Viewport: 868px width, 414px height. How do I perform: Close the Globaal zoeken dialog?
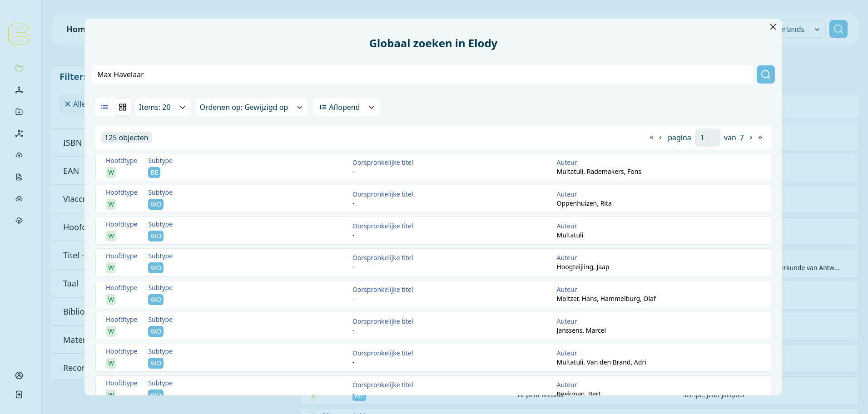pyautogui.click(x=773, y=27)
